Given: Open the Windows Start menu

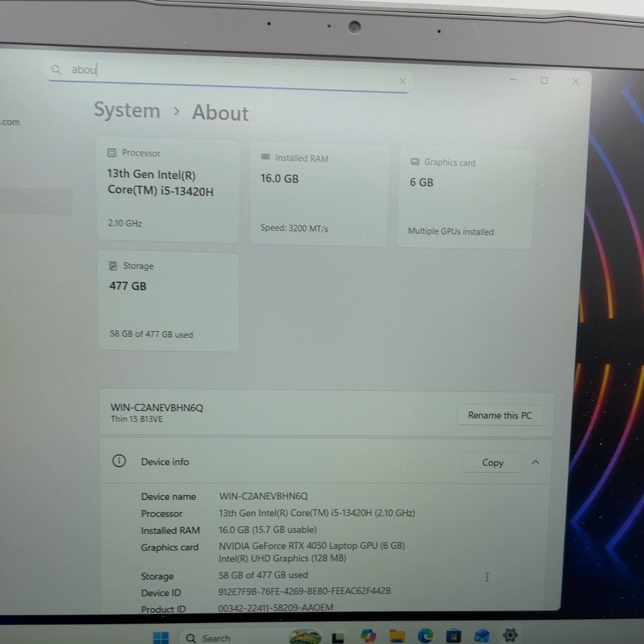Looking at the screenshot, I should pos(161,637).
